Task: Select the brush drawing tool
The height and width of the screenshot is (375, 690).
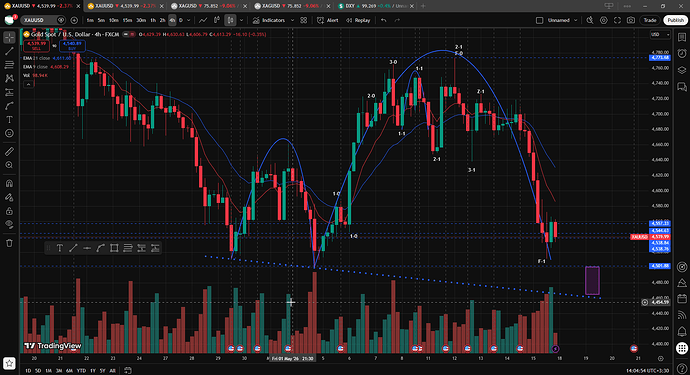Action: [x=9, y=106]
